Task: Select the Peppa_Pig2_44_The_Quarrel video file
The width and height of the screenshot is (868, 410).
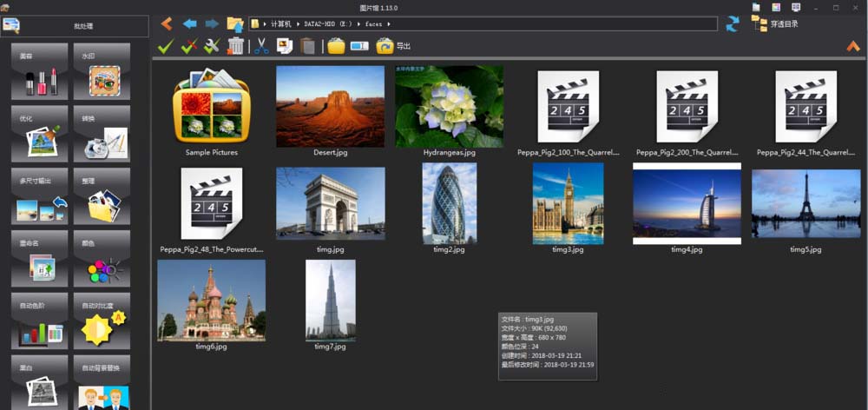Action: click(806, 106)
